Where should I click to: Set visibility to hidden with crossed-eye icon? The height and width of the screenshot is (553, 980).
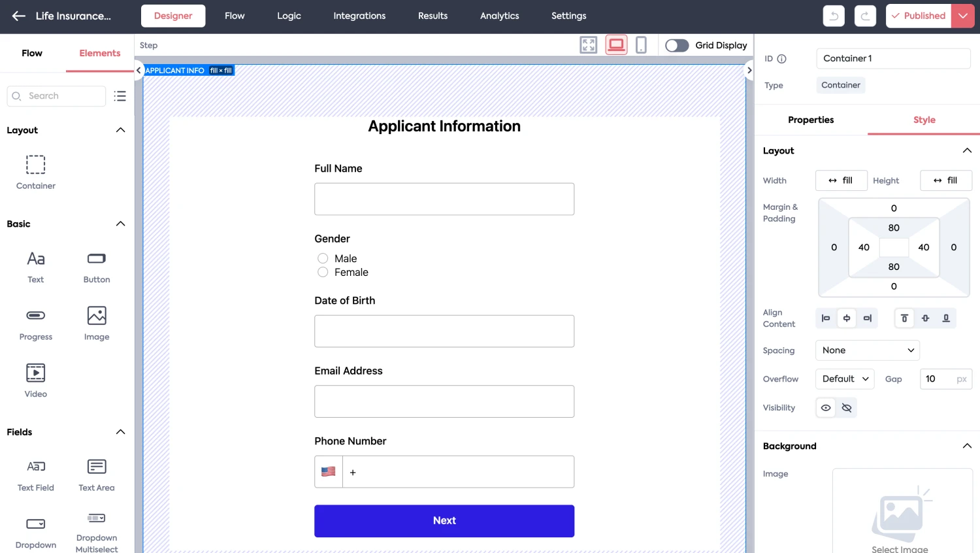coord(847,408)
